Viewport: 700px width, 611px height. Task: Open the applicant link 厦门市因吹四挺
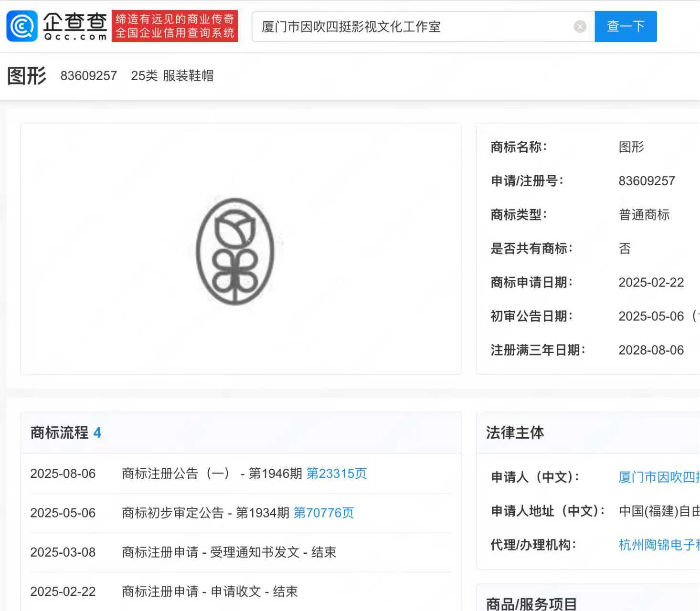(658, 477)
